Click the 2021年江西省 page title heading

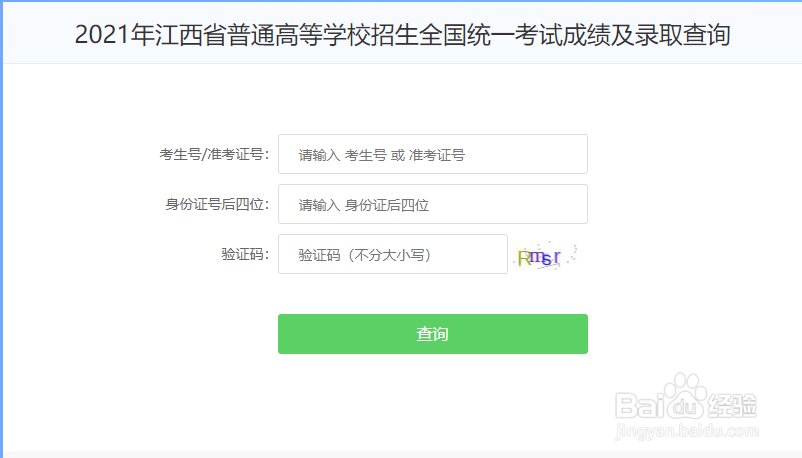(x=402, y=35)
